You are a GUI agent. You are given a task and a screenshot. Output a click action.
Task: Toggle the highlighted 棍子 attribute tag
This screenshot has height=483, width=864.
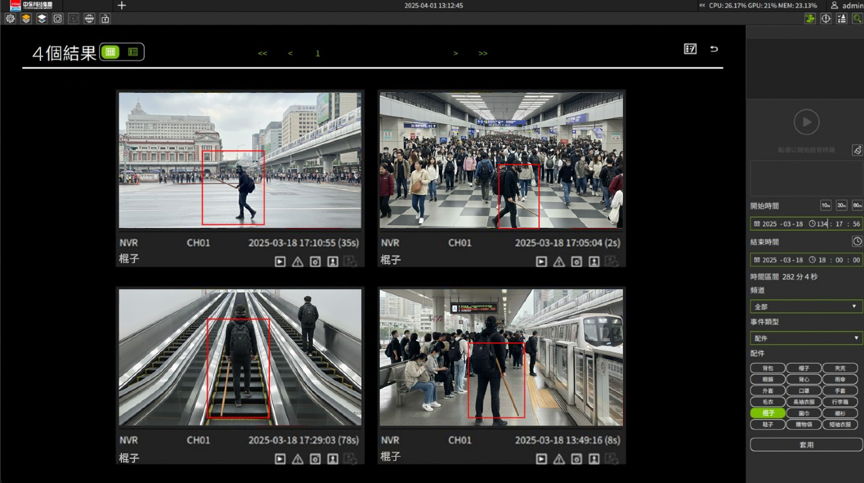[767, 412]
